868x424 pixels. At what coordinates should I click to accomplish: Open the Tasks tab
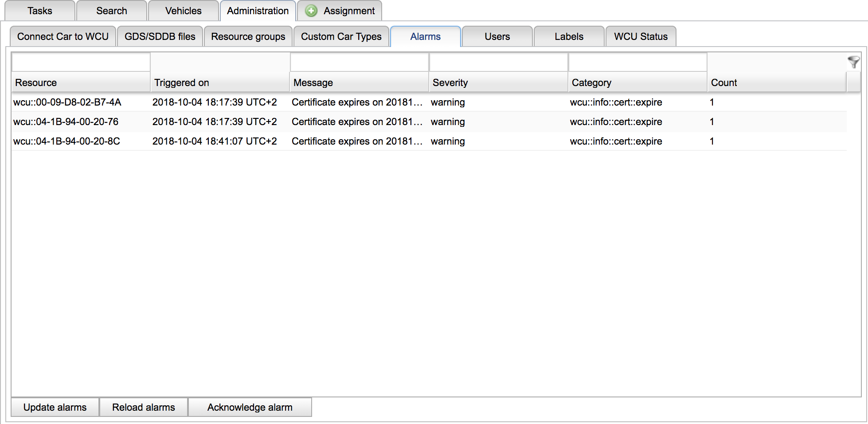tap(40, 11)
